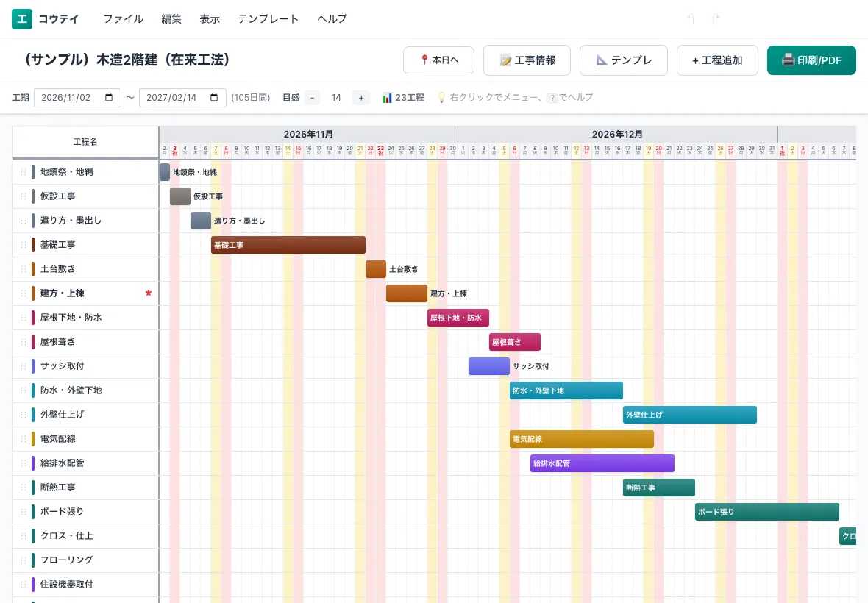This screenshot has height=603, width=868.
Task: Click the 遣り方・墨出し row name
Action: (x=71, y=220)
